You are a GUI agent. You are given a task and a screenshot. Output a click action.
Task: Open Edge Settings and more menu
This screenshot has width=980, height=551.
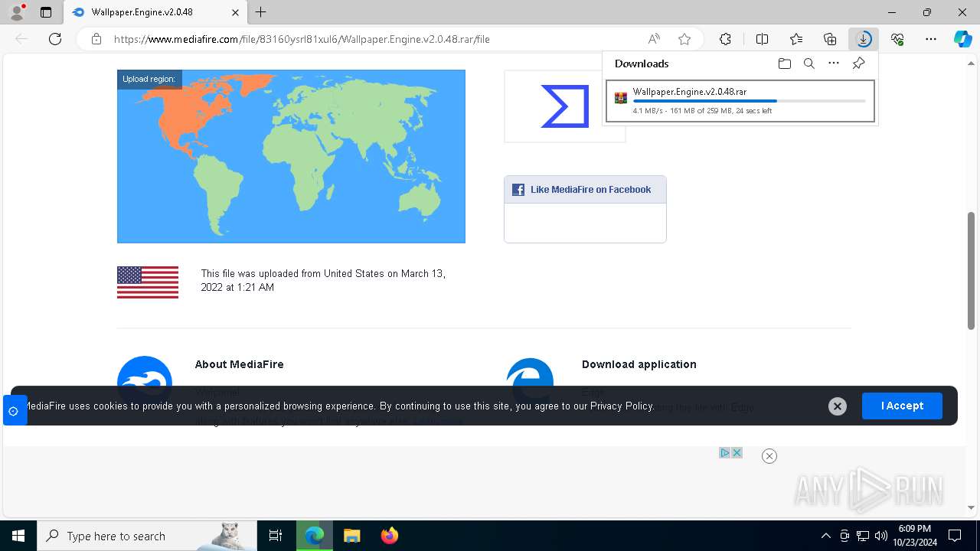tap(931, 39)
